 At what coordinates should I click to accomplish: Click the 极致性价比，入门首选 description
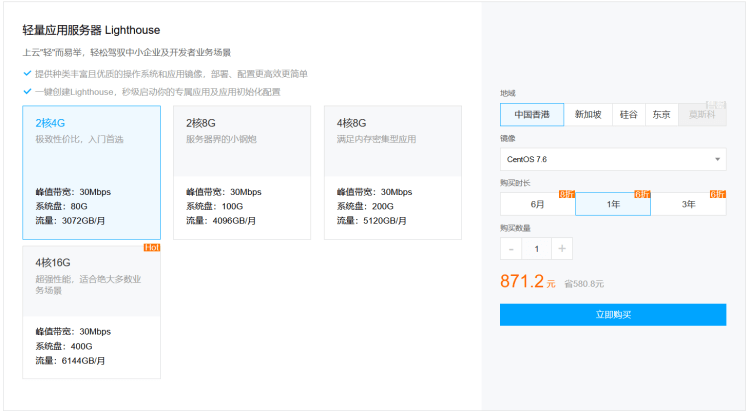(x=79, y=139)
